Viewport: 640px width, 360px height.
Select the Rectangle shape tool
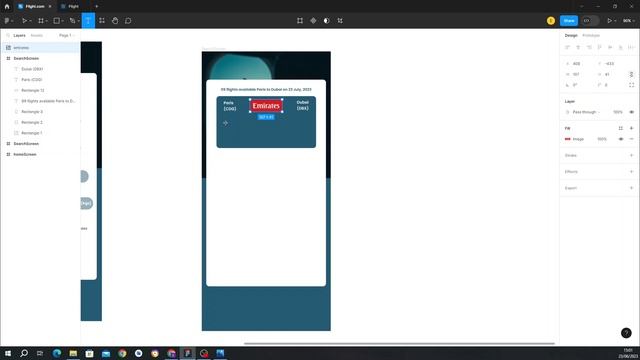pyautogui.click(x=57, y=21)
